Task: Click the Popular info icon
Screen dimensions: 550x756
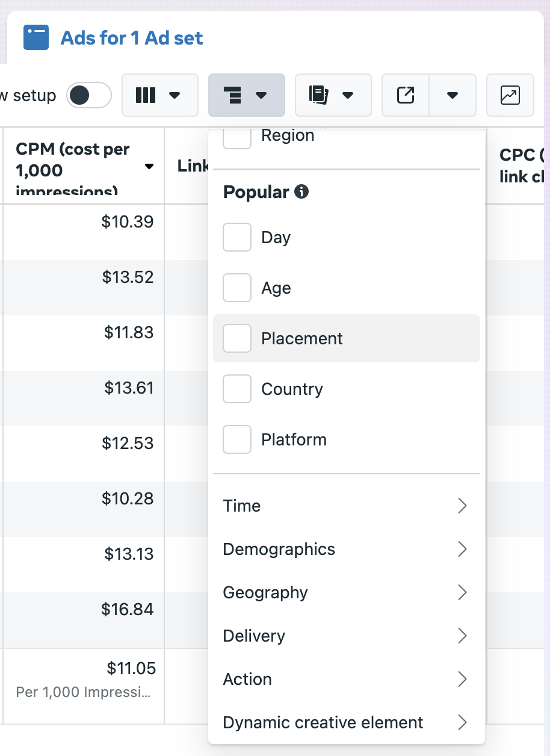Action: (x=301, y=192)
